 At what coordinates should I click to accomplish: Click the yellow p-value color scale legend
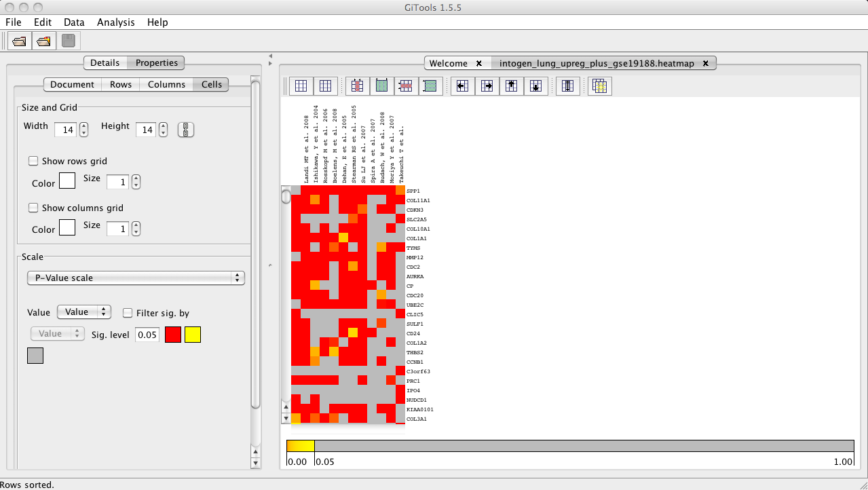300,446
